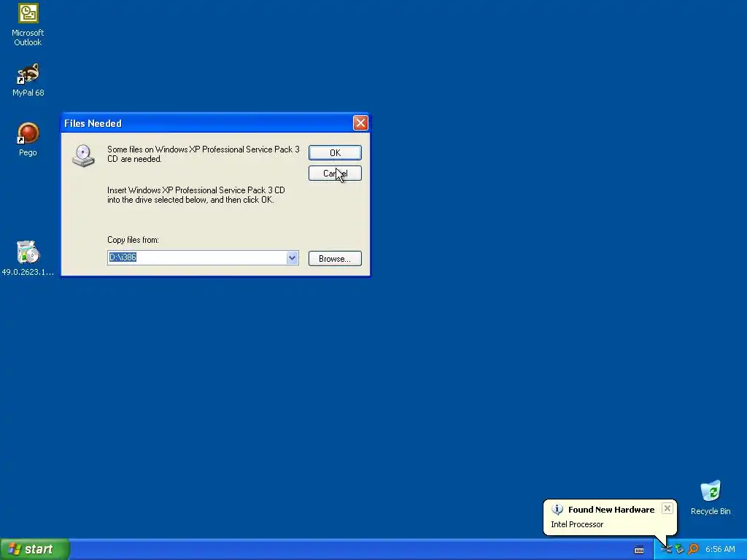Click the Found New Hardware balloon title
The height and width of the screenshot is (560, 747).
[x=611, y=510]
